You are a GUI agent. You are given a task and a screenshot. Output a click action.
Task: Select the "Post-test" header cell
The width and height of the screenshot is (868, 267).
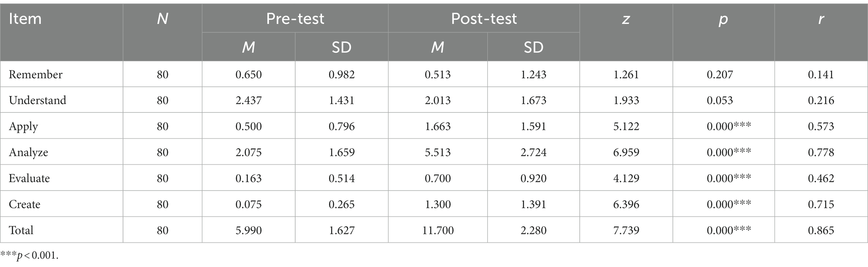(484, 19)
